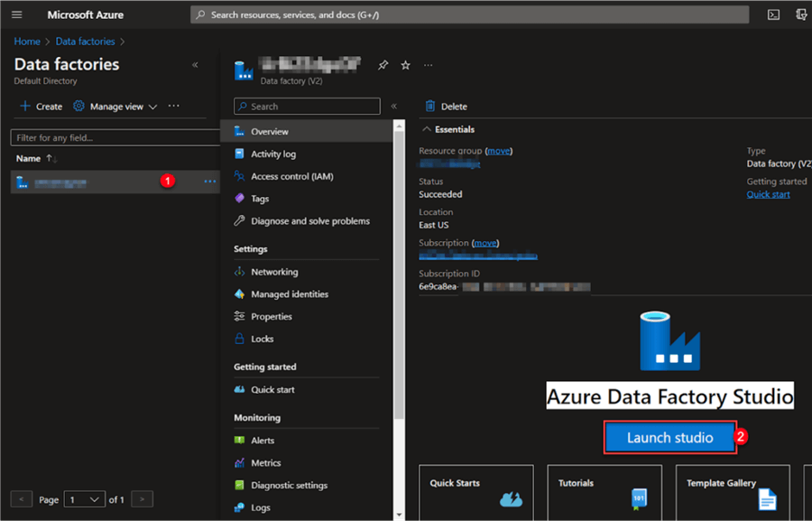Viewport: 812px width, 521px height.
Task: Navigate to Home breadcrumb
Action: pyautogui.click(x=27, y=42)
